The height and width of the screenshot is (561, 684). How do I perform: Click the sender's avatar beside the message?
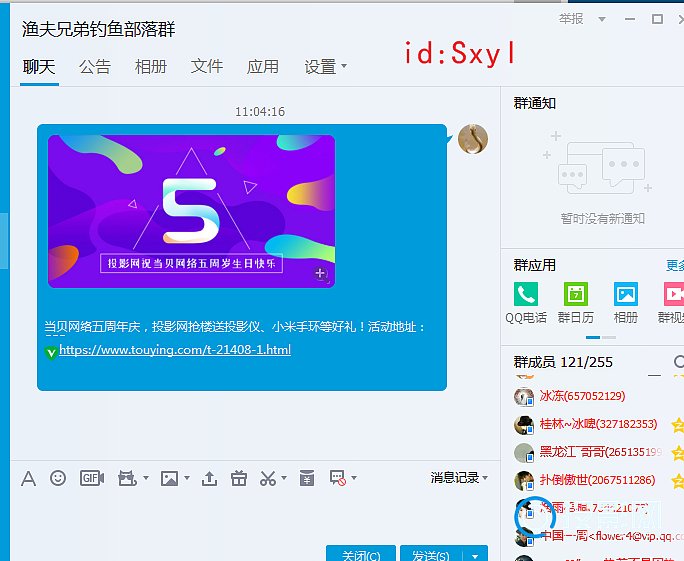click(473, 139)
